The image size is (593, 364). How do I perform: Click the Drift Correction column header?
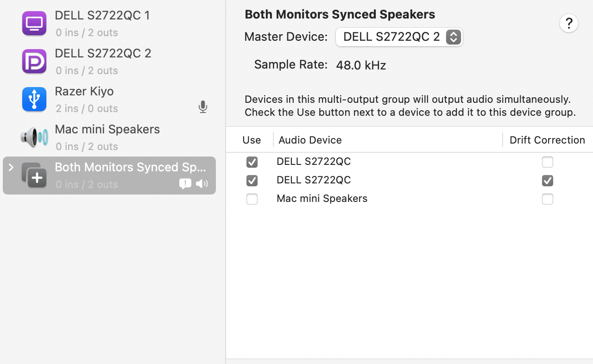click(x=547, y=140)
